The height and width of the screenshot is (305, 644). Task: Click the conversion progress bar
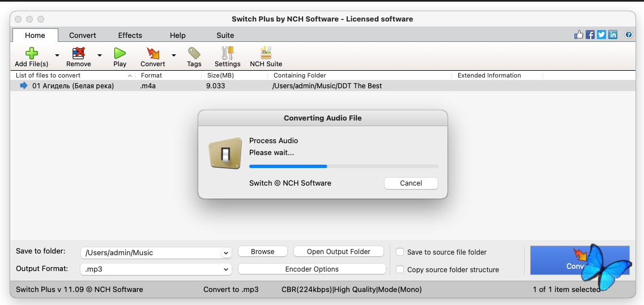tap(343, 166)
